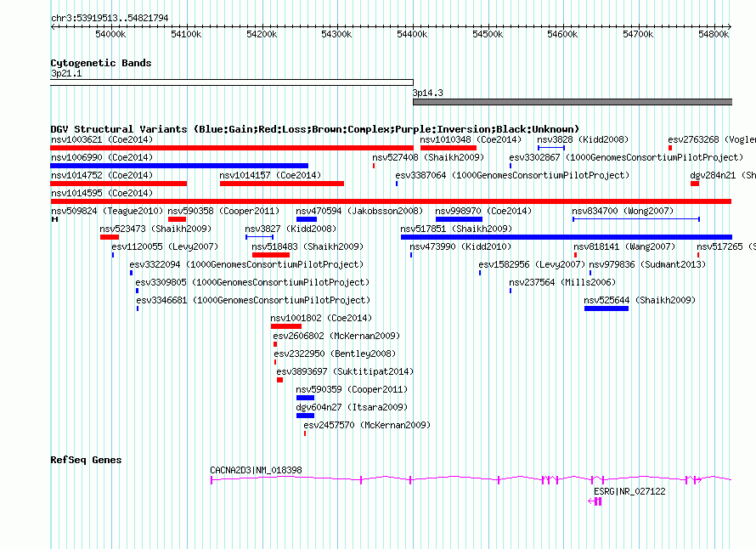Click the CACNA2D3|NM_018398 gene label
The width and height of the screenshot is (756, 549).
(x=256, y=470)
